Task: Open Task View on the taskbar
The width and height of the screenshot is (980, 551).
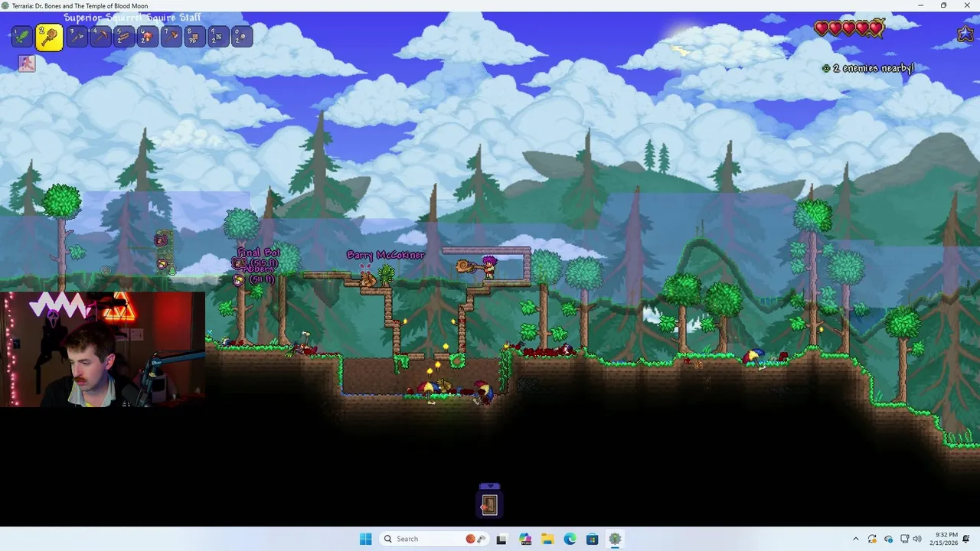Action: [x=501, y=539]
